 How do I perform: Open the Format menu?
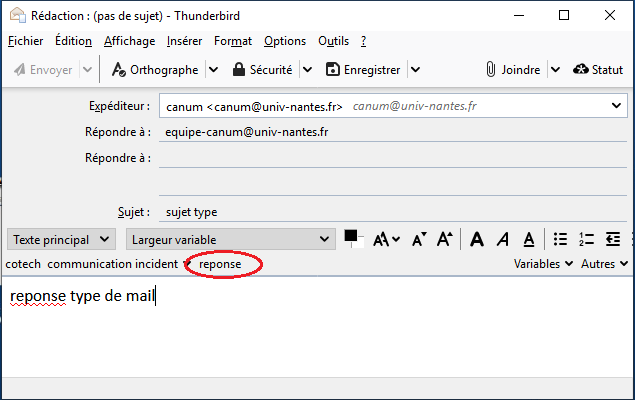click(232, 41)
